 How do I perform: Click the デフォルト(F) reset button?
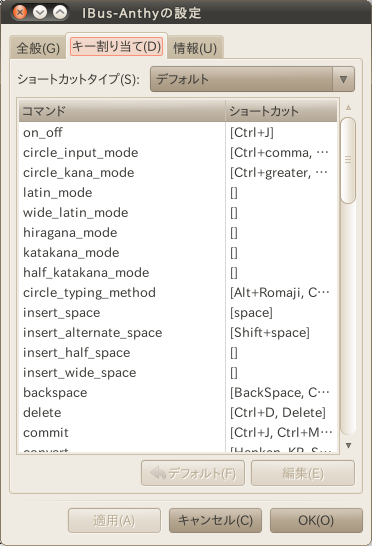[193, 473]
